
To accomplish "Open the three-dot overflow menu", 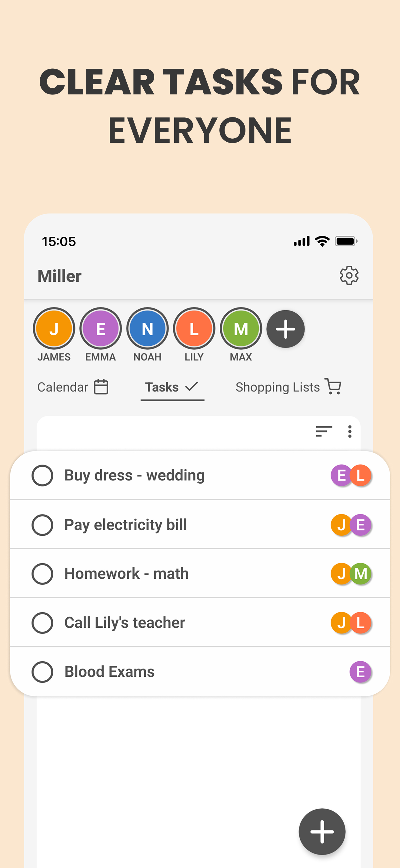I will point(350,432).
